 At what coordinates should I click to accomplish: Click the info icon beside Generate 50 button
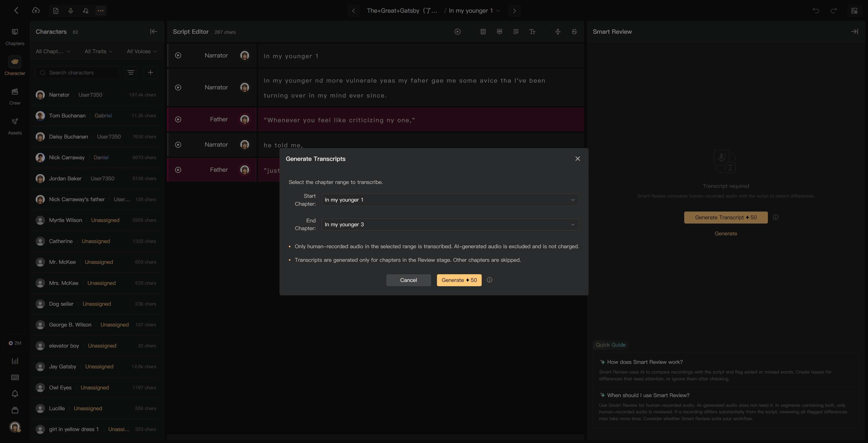click(x=490, y=280)
